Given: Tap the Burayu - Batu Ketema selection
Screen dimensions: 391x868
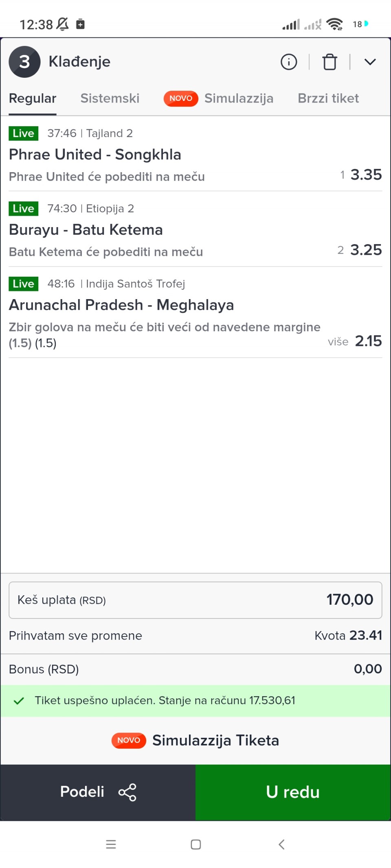Looking at the screenshot, I should click(86, 230).
